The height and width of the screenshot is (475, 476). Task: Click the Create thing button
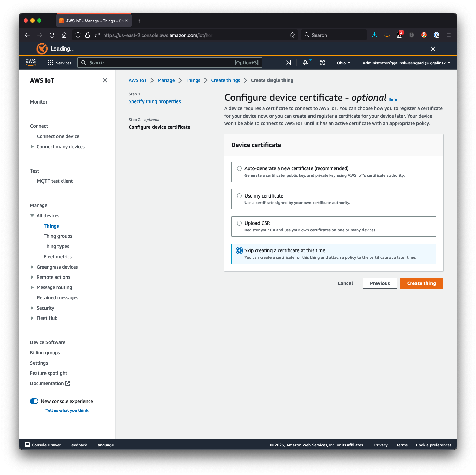421,283
